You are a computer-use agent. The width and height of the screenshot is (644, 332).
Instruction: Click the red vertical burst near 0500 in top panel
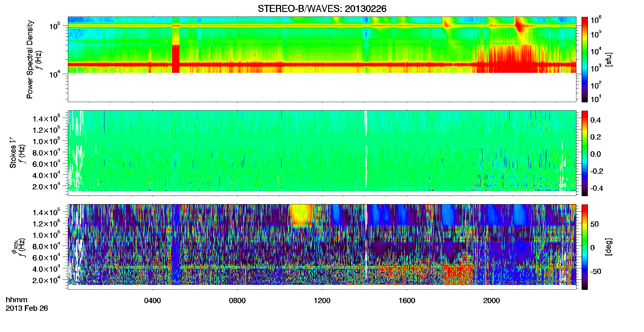point(176,58)
